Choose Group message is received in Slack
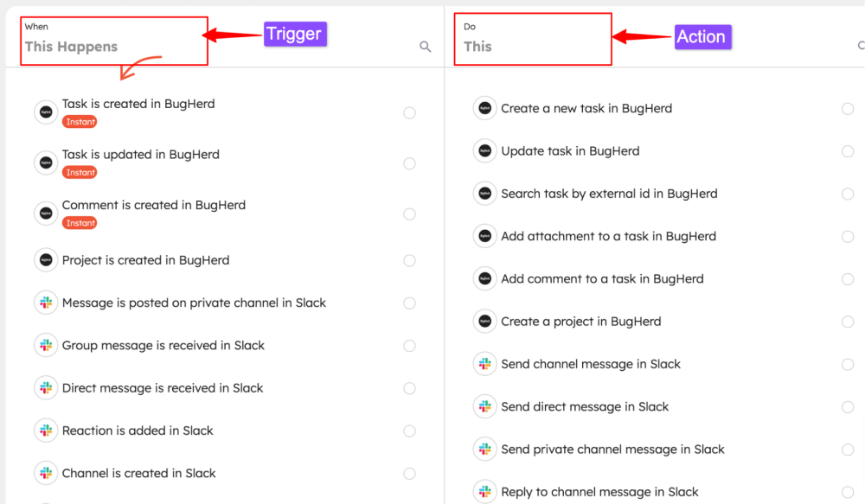 (163, 345)
